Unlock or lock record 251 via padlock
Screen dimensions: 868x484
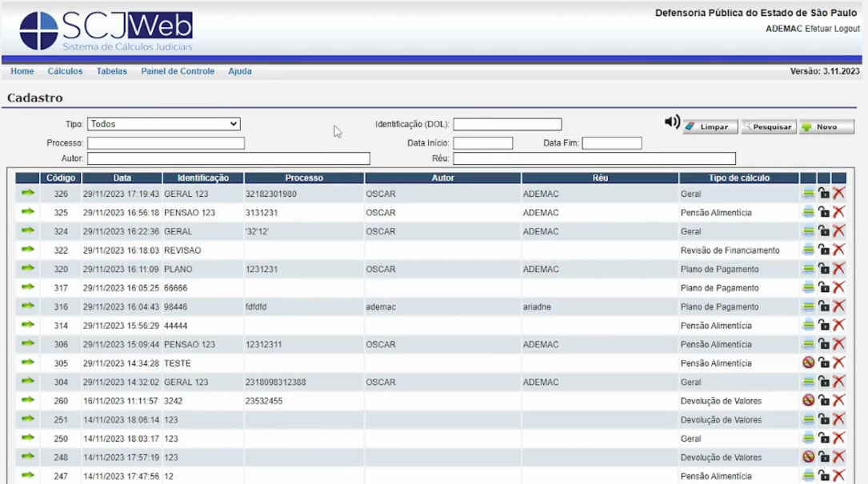pos(823,419)
